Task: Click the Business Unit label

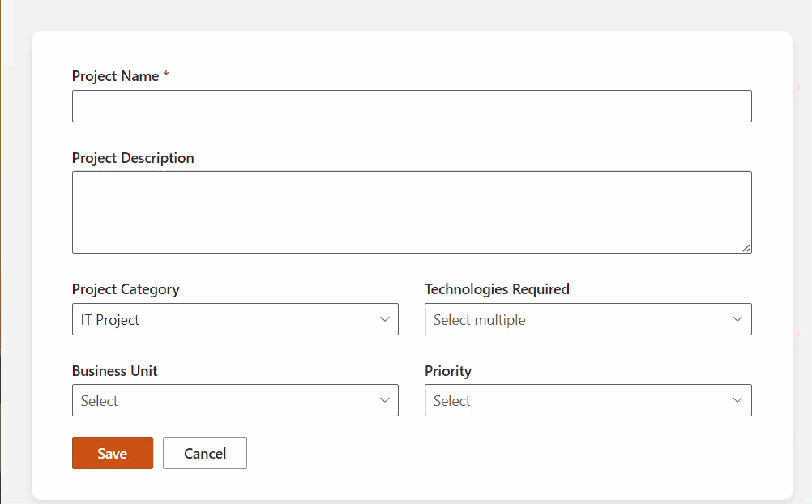Action: tap(114, 371)
